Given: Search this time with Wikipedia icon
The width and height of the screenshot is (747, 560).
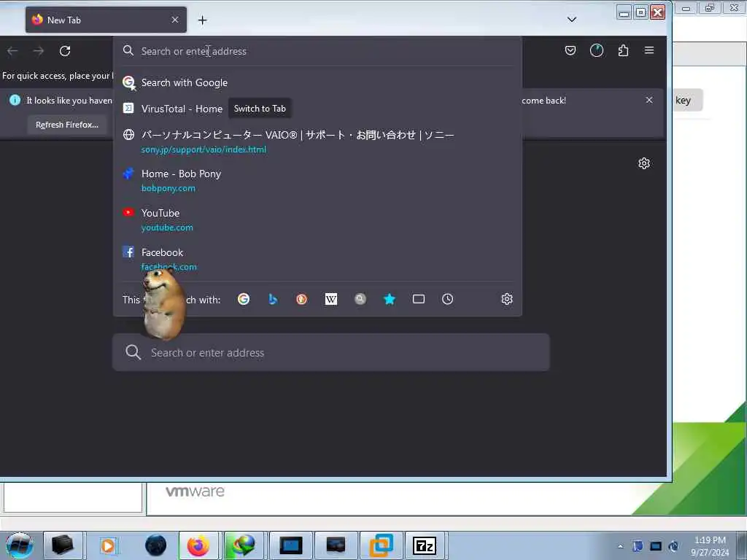Looking at the screenshot, I should (331, 299).
